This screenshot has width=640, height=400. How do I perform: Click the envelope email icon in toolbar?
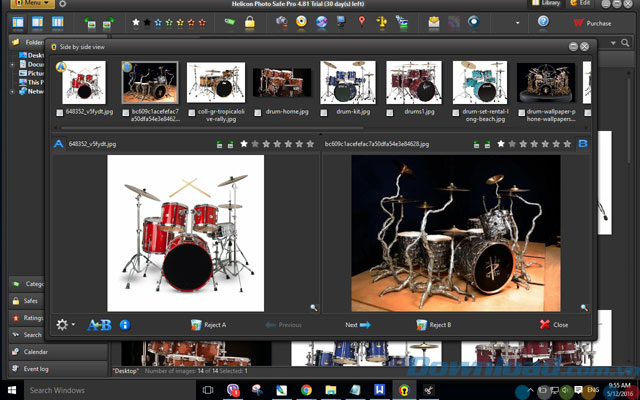(x=433, y=22)
